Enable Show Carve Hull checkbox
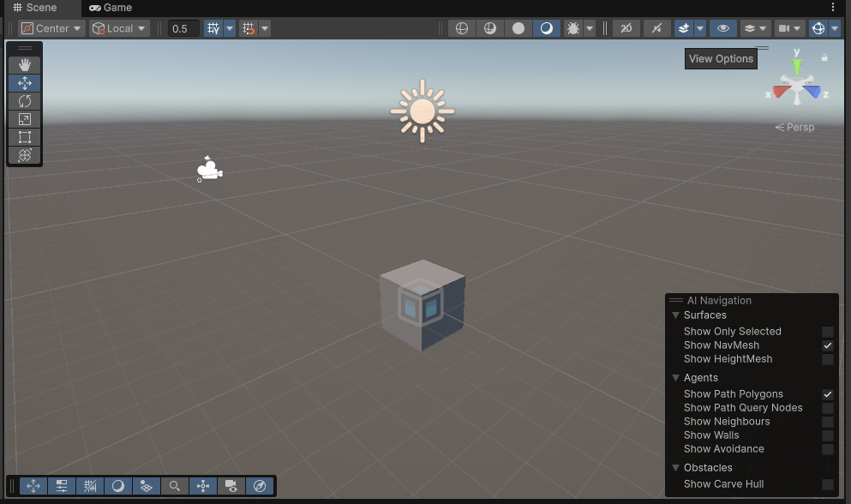Screen dimensions: 851x504 click(x=828, y=484)
